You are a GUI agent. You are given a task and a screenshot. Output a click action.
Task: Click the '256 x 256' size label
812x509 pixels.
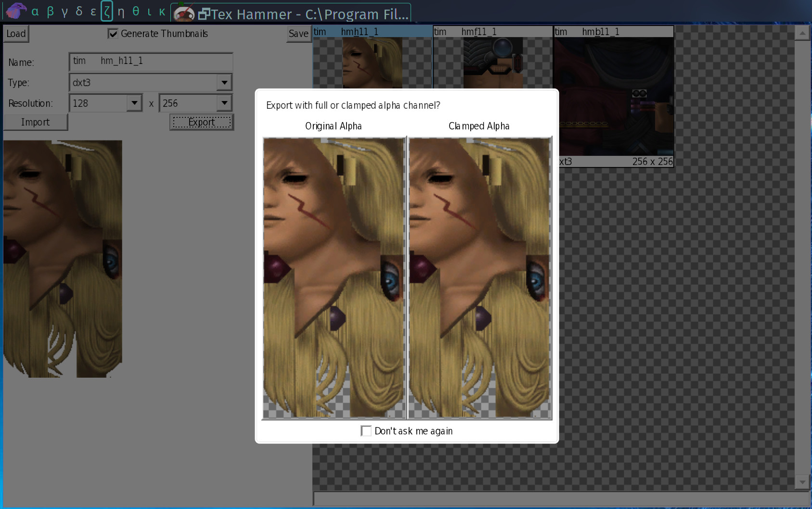coord(652,162)
